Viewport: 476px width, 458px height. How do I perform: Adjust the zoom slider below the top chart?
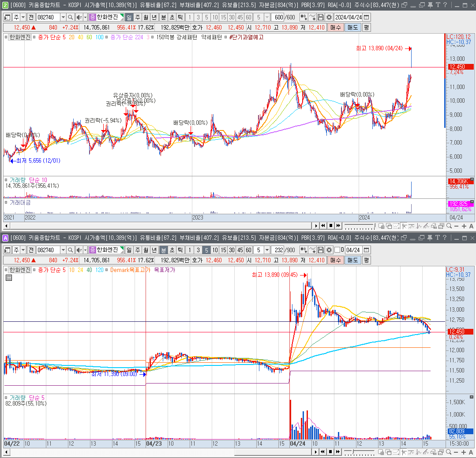[360, 226]
